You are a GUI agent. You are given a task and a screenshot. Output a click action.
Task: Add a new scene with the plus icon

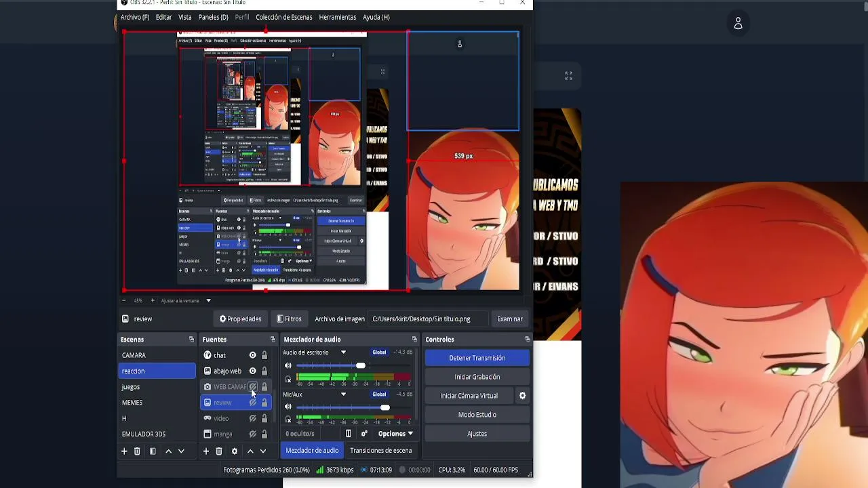[x=124, y=451]
